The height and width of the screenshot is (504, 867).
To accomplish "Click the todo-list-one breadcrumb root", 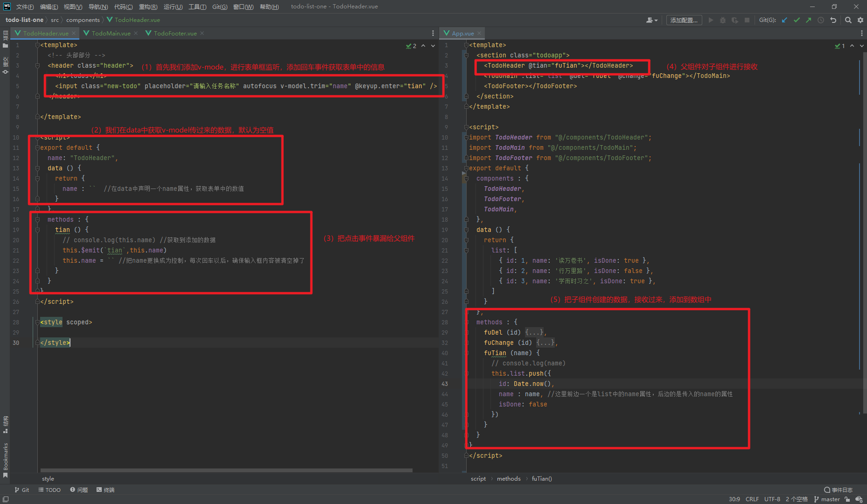I will coord(24,20).
